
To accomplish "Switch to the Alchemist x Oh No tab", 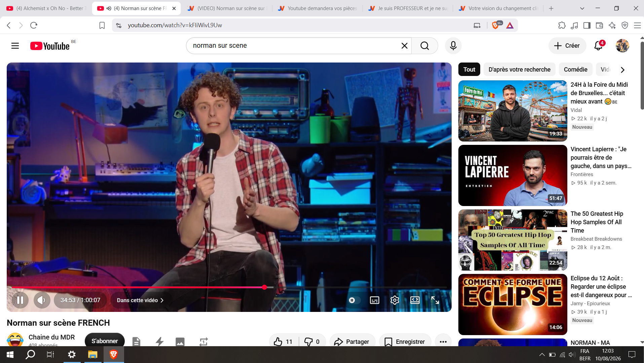I will 46,8.
